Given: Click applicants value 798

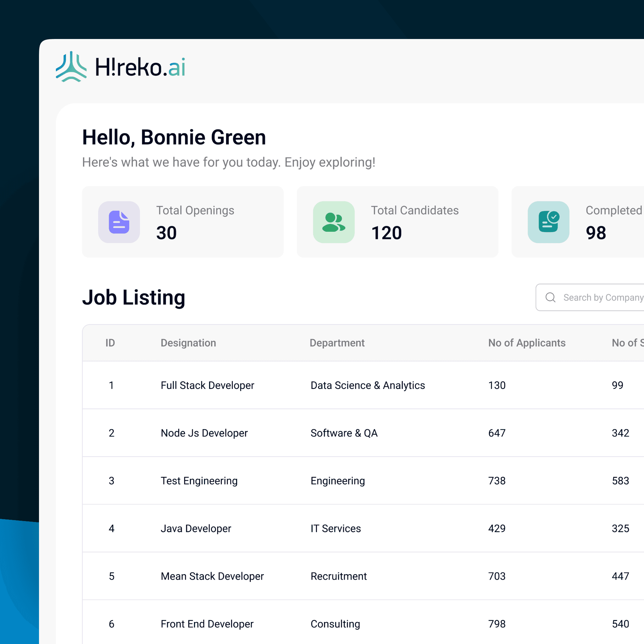Looking at the screenshot, I should click(x=497, y=624).
